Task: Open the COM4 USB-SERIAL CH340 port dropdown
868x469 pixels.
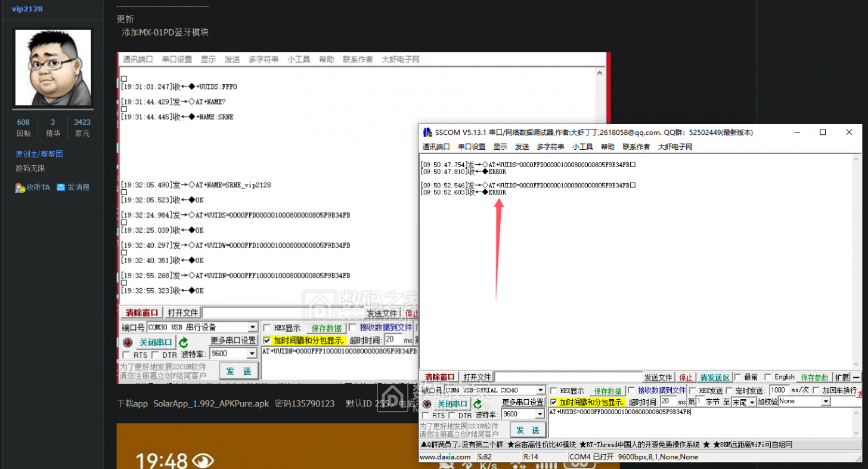Action: pos(540,390)
